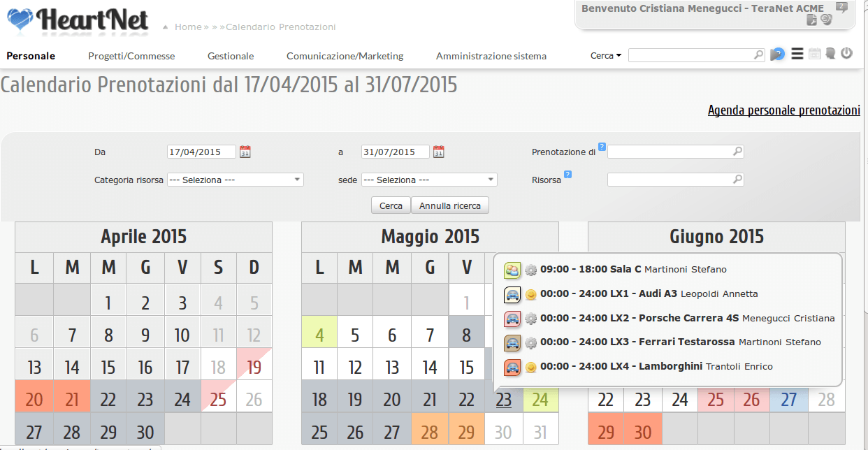868x450 pixels.
Task: Open the Progetti/Commesse menu
Action: 131,56
